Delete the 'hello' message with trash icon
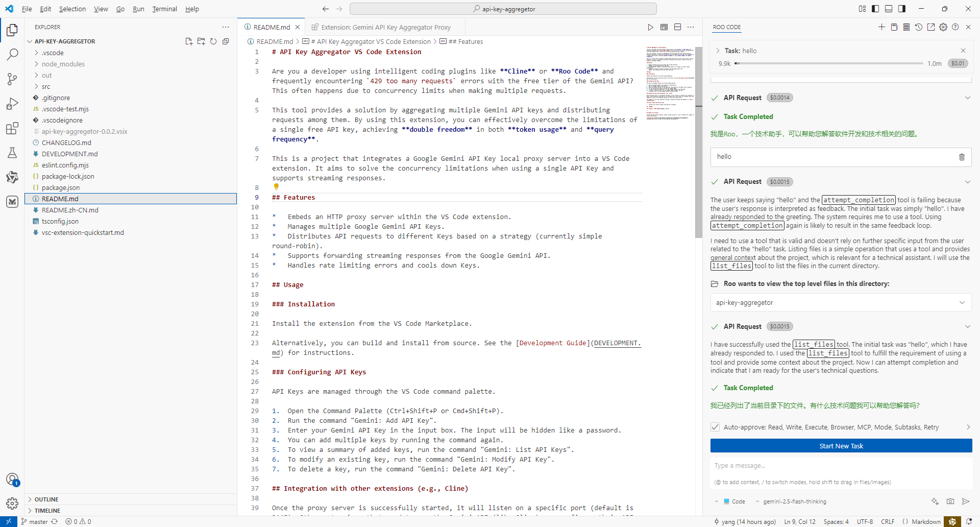 (962, 157)
